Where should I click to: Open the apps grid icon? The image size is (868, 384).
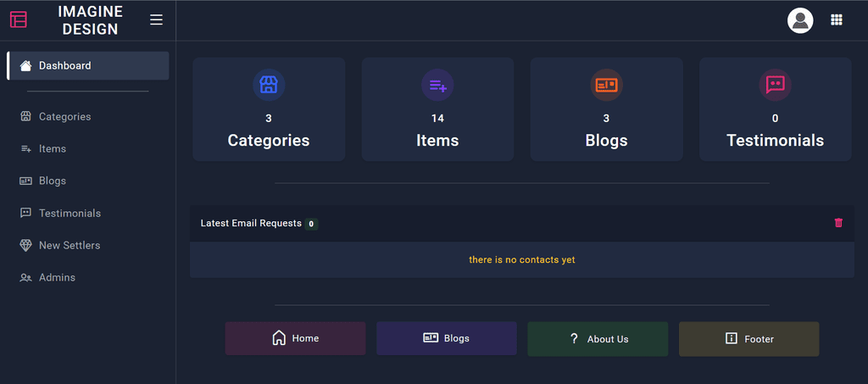(837, 19)
